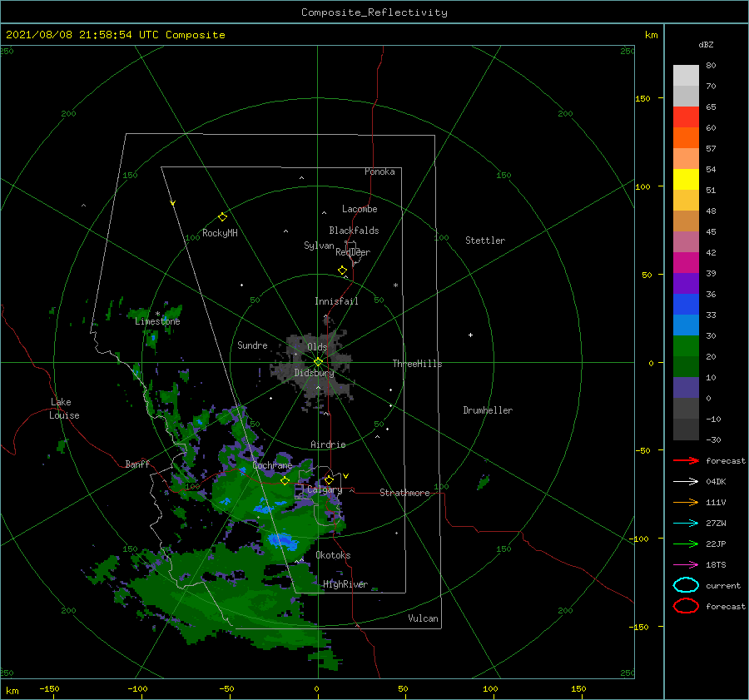Click the Stettler city label
Viewport: 749px width, 700px height.
pyautogui.click(x=485, y=241)
